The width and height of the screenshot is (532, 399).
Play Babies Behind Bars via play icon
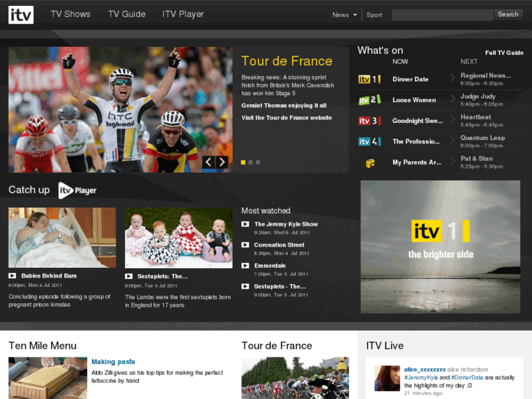click(12, 276)
